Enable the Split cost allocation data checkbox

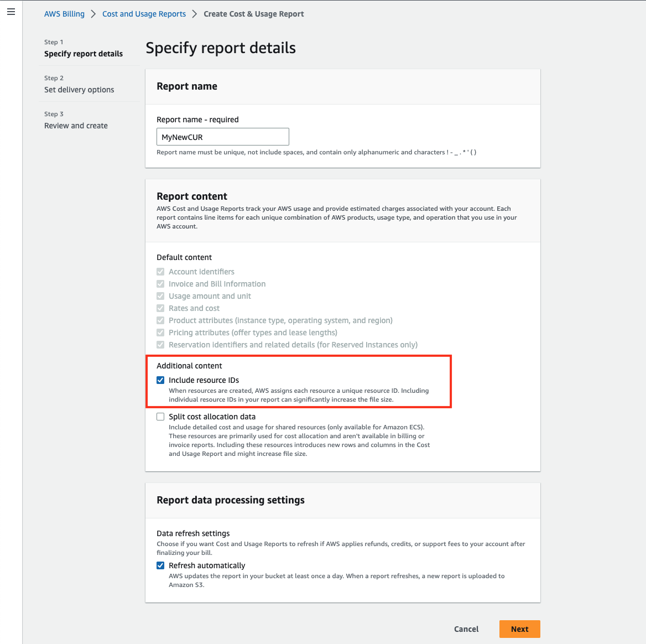tap(160, 417)
